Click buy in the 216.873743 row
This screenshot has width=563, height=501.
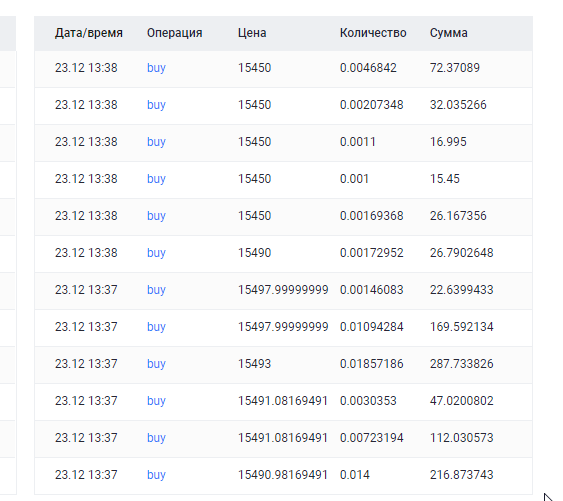click(x=156, y=475)
